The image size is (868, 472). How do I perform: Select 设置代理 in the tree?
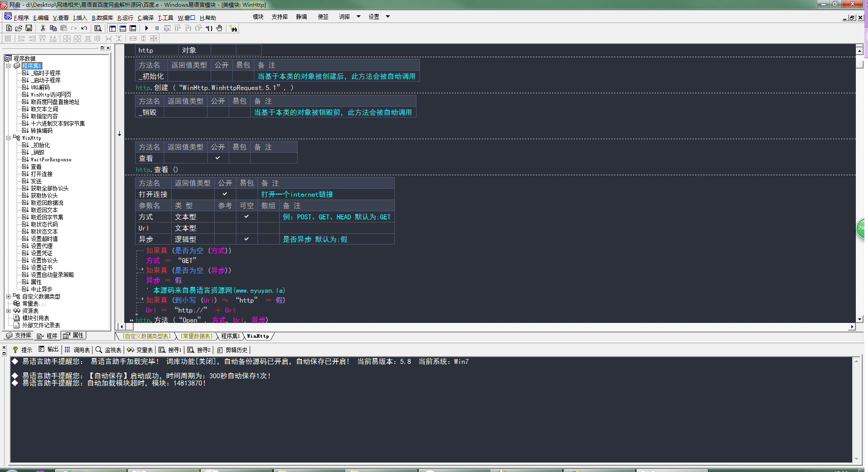point(41,246)
